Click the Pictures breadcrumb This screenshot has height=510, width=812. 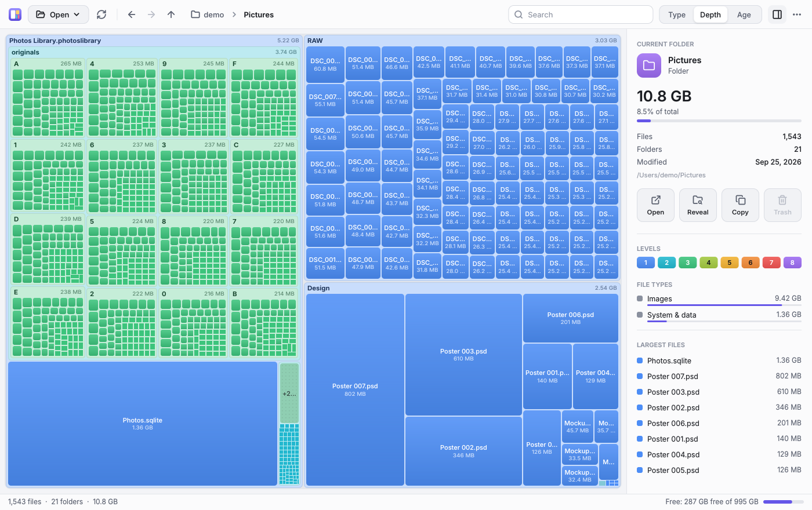point(259,14)
